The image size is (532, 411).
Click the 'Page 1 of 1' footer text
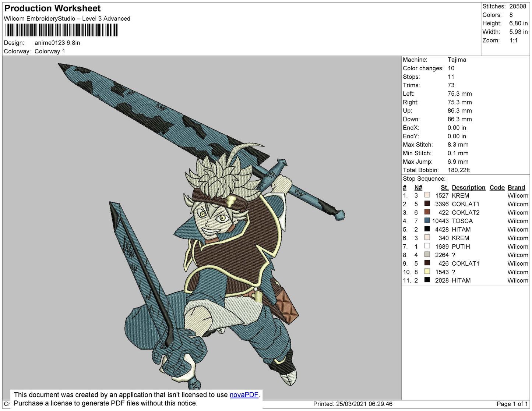point(512,404)
